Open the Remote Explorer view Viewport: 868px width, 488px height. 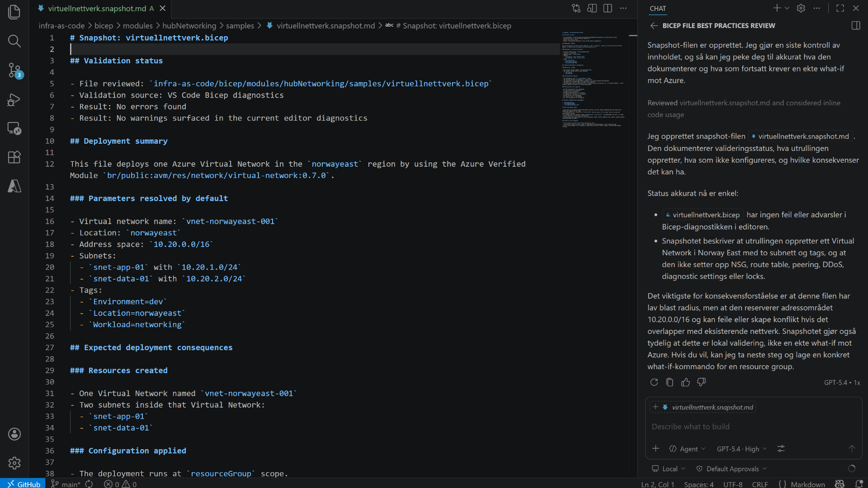click(x=14, y=128)
